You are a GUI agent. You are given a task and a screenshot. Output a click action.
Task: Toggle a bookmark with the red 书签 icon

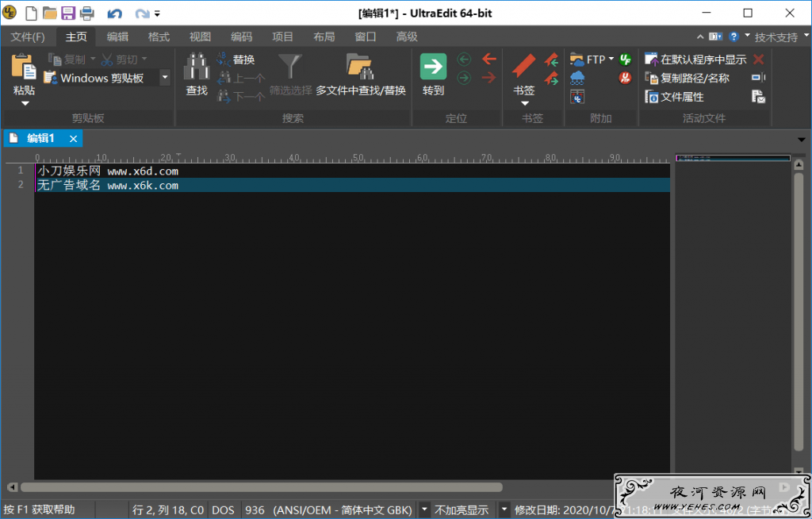click(x=523, y=66)
